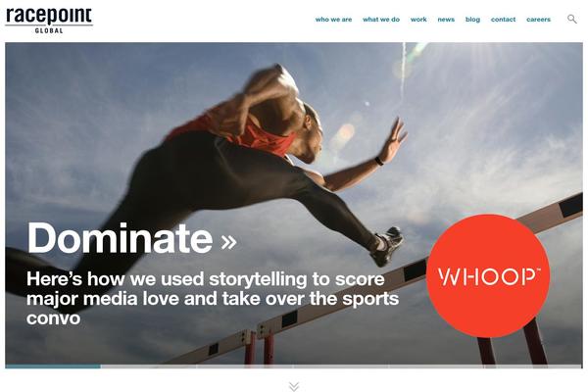Open the 'news' section

446,20
